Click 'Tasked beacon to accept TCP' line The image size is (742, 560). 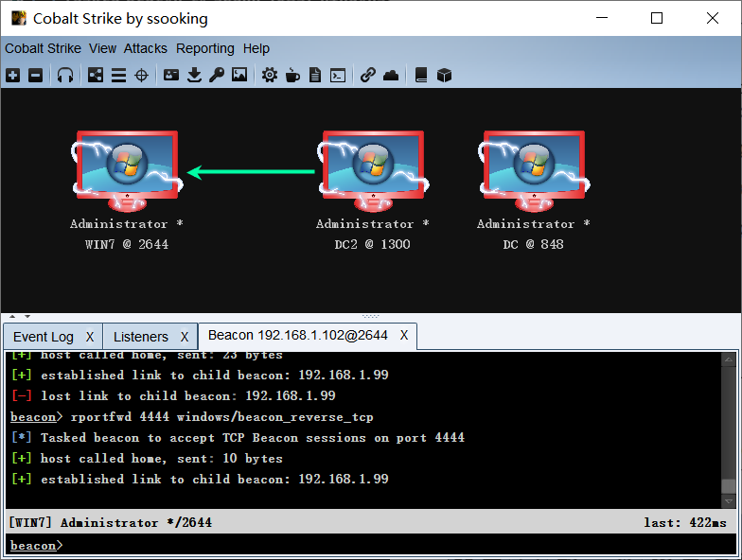(238, 437)
